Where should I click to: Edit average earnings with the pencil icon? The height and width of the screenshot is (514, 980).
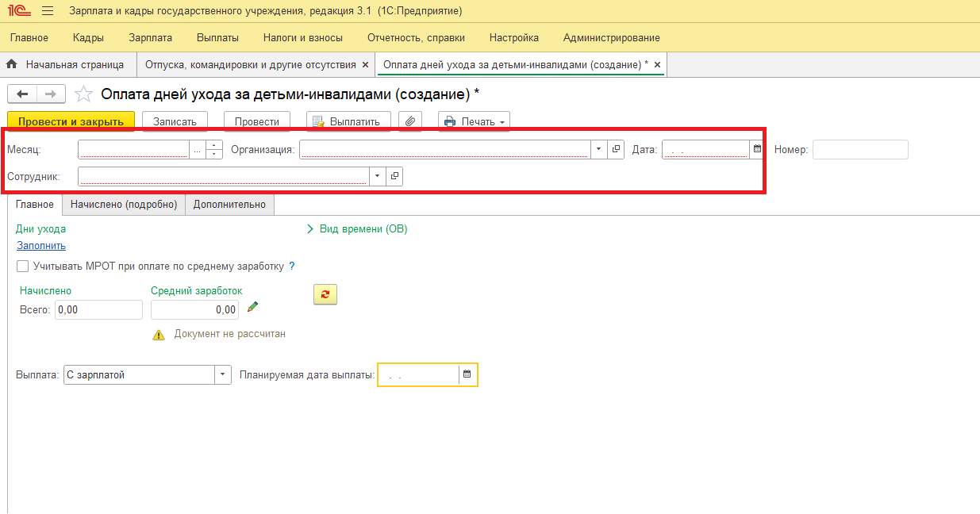(253, 307)
